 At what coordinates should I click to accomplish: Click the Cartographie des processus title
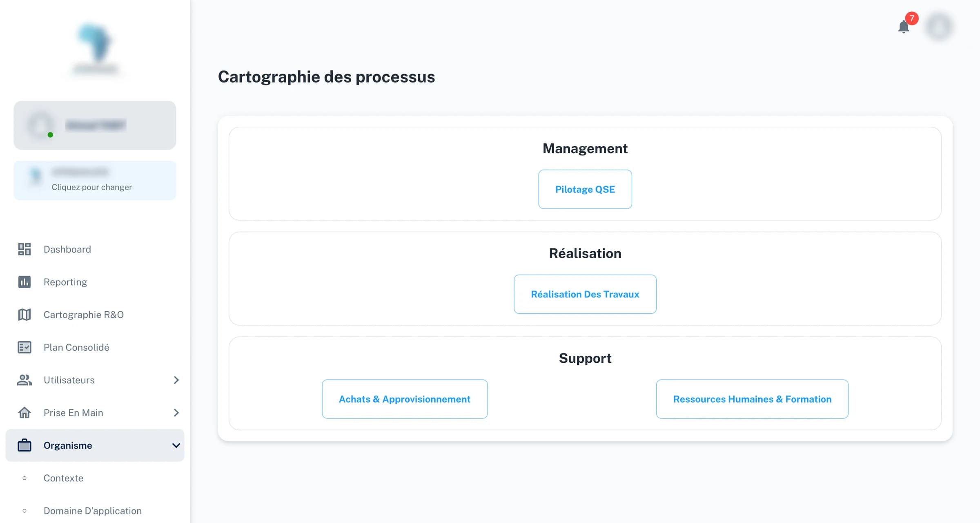[x=326, y=77]
